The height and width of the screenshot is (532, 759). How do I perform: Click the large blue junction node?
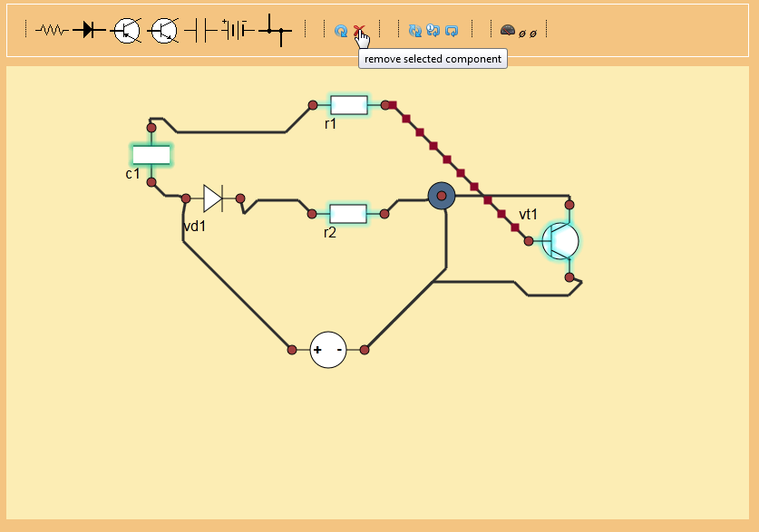tap(442, 196)
